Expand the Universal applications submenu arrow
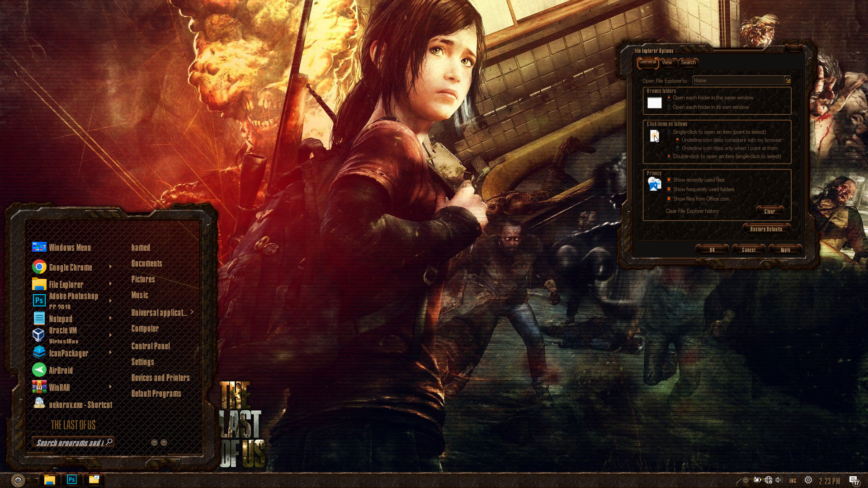This screenshot has height=488, width=868. [x=192, y=312]
